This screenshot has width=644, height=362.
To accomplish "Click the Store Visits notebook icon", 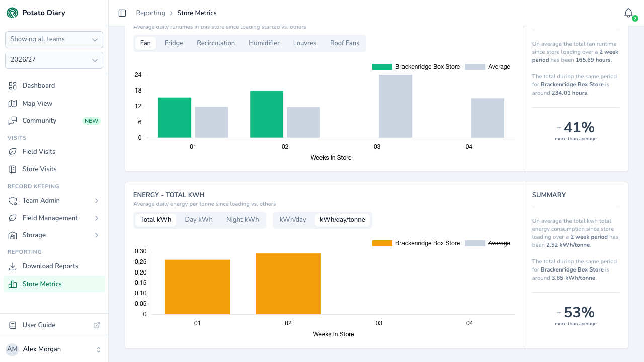I will point(13,169).
